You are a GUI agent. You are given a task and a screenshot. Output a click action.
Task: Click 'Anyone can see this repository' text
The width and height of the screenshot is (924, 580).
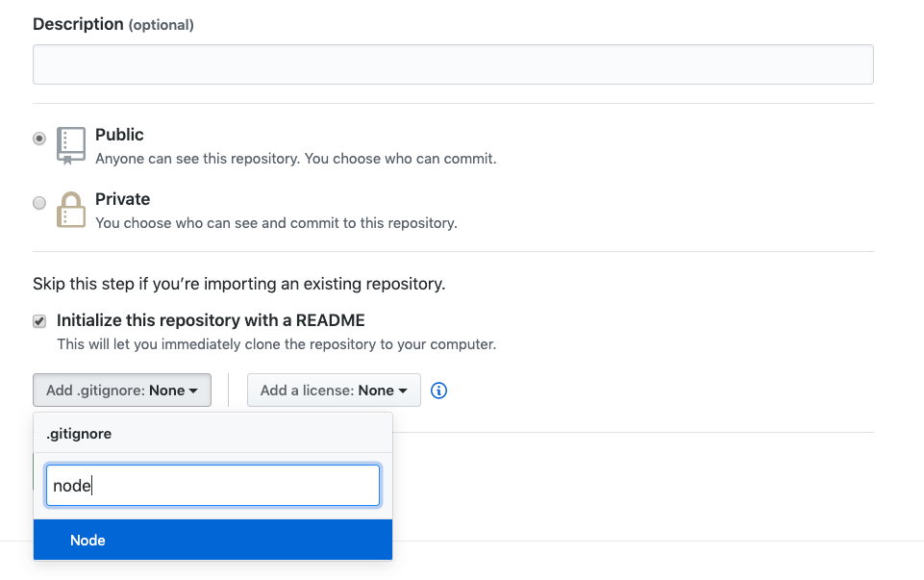[x=296, y=159]
